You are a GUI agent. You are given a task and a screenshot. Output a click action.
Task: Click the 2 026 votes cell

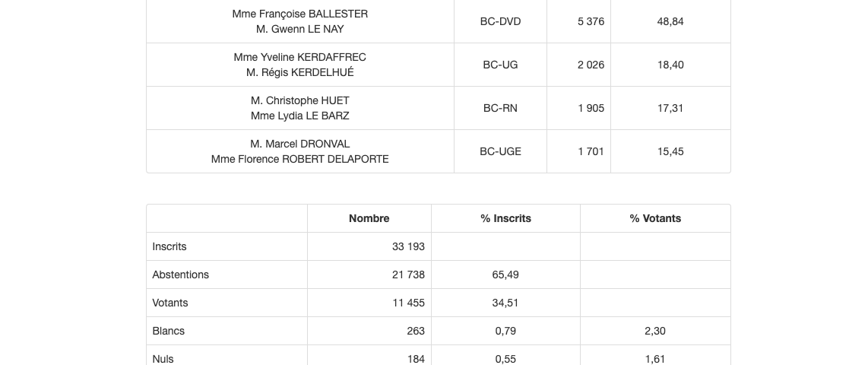click(591, 65)
